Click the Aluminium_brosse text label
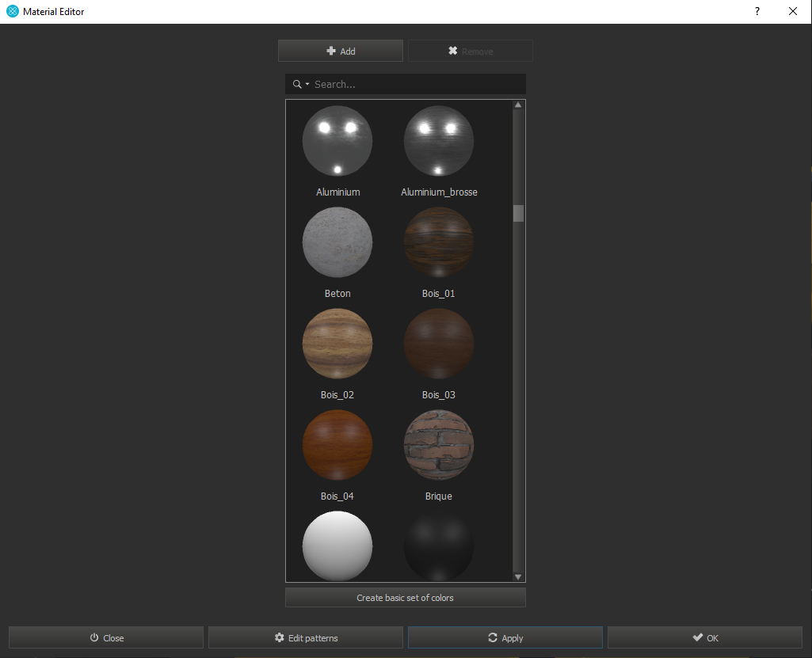Viewport: 812px width, 658px height. [439, 192]
